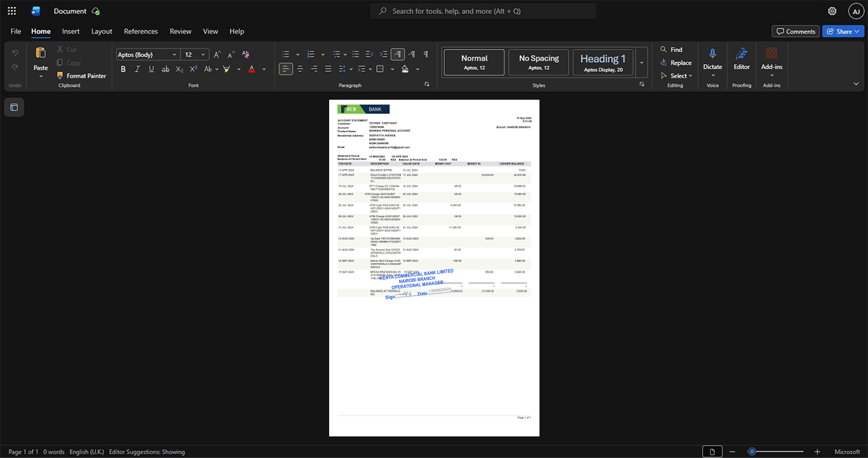Click the zoom slider handle
This screenshot has width=868, height=458.
pyautogui.click(x=752, y=452)
